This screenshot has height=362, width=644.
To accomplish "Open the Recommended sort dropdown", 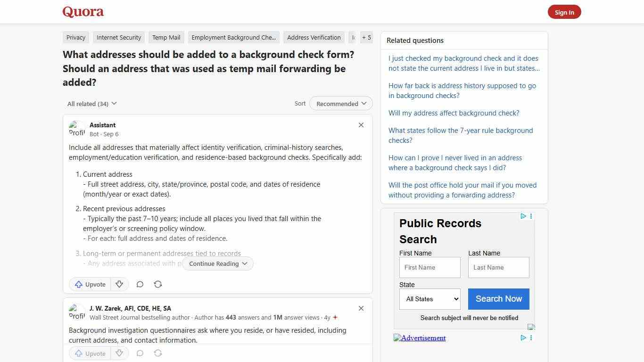I will pos(340,103).
